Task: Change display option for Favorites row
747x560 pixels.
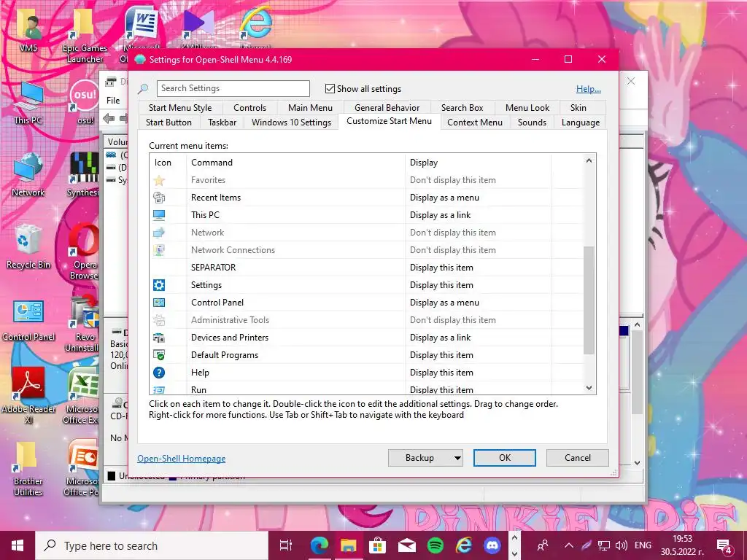Action: coord(452,181)
